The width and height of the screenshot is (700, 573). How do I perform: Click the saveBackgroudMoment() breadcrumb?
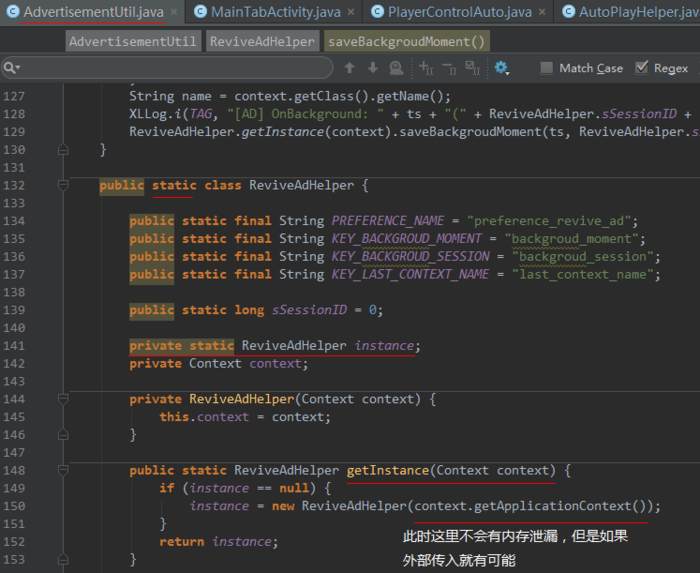coord(407,42)
